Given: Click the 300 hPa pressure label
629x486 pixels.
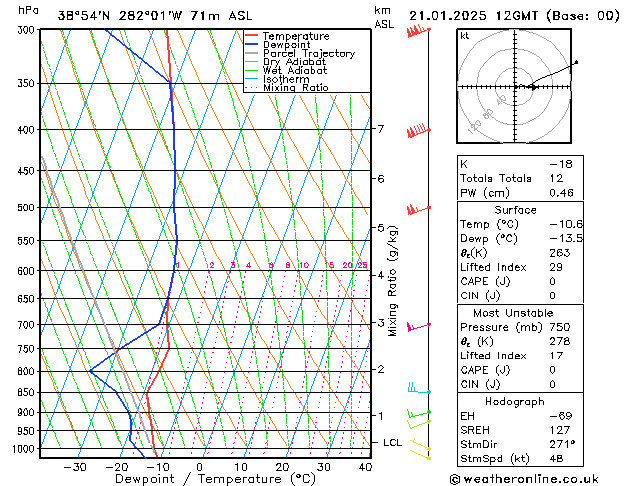Looking at the screenshot, I should point(28,30).
